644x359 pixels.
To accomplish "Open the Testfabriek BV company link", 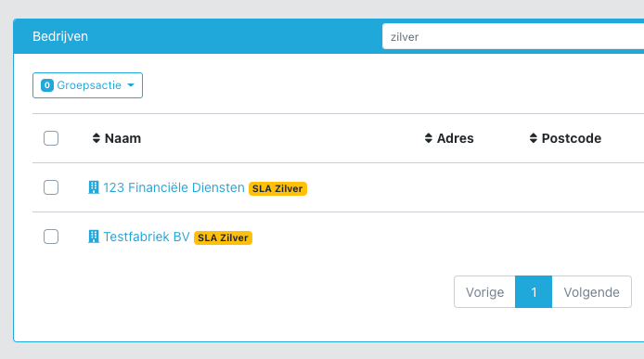I will pos(147,237).
